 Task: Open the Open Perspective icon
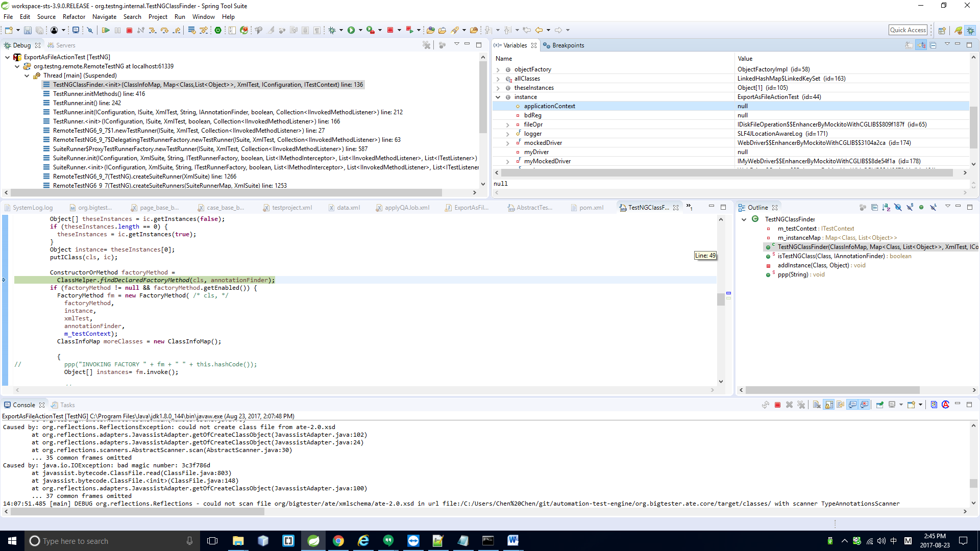(x=942, y=31)
